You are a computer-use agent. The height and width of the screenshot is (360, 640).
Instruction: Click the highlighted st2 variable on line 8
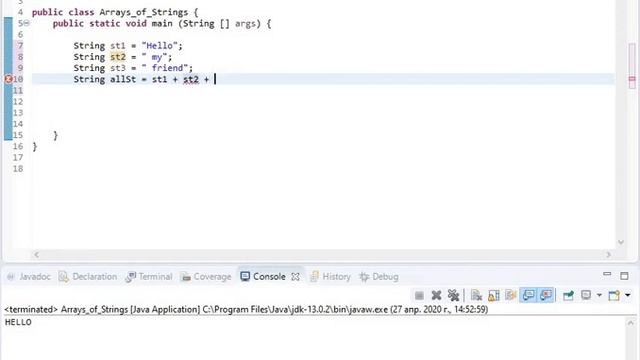[118, 57]
